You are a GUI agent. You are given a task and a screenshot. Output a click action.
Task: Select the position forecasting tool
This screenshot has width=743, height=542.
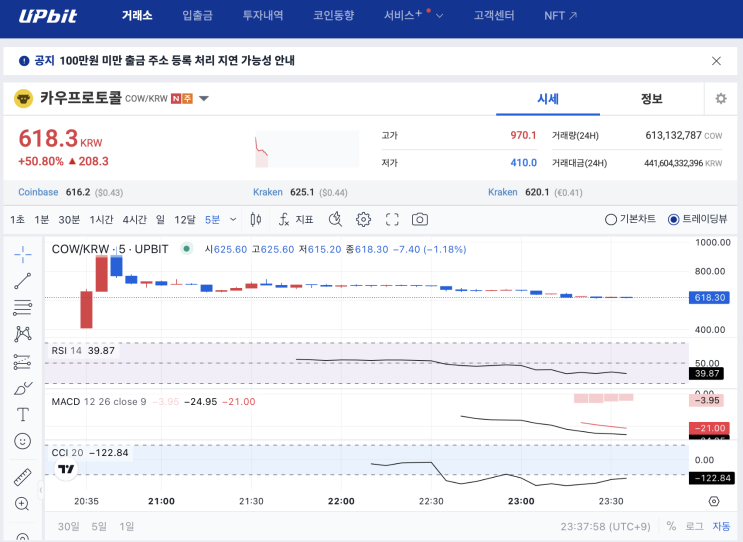pos(23,361)
